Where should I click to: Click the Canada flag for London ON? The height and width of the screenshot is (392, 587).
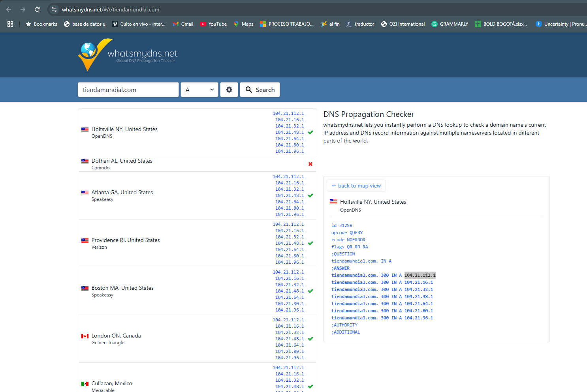click(x=85, y=336)
